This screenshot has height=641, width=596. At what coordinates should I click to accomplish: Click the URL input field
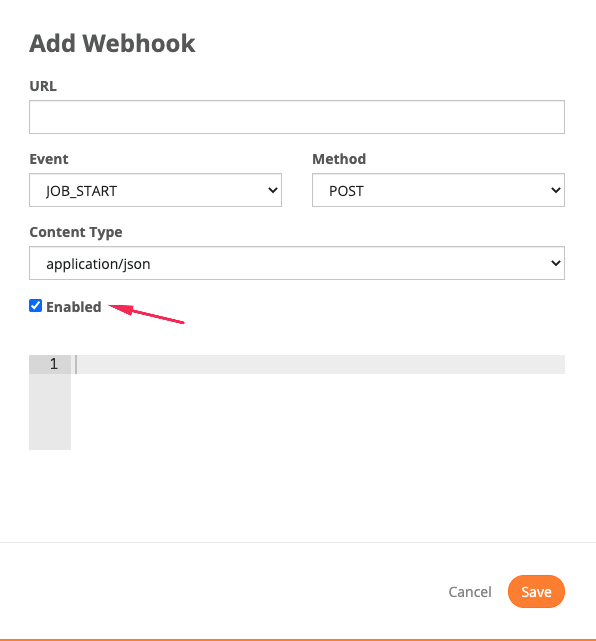coord(297,117)
